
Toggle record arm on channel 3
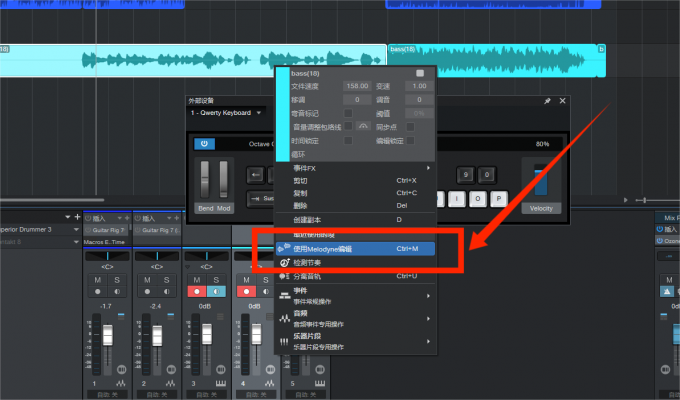[x=197, y=292]
